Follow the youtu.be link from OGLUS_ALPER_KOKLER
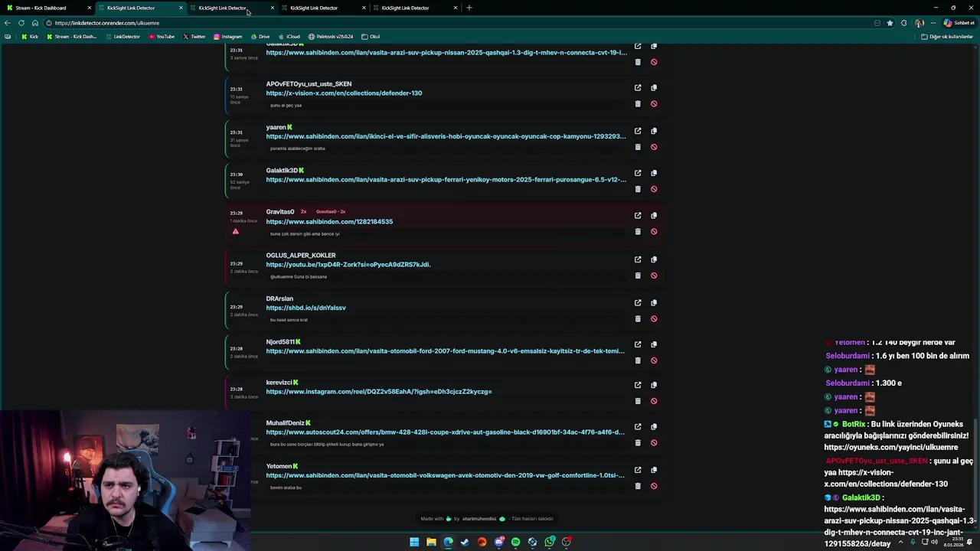 pos(348,265)
